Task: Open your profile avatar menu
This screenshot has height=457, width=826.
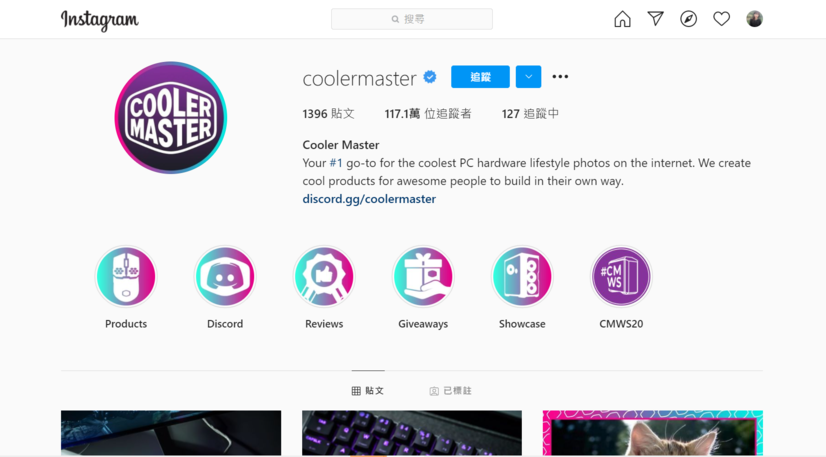Action: click(x=754, y=19)
